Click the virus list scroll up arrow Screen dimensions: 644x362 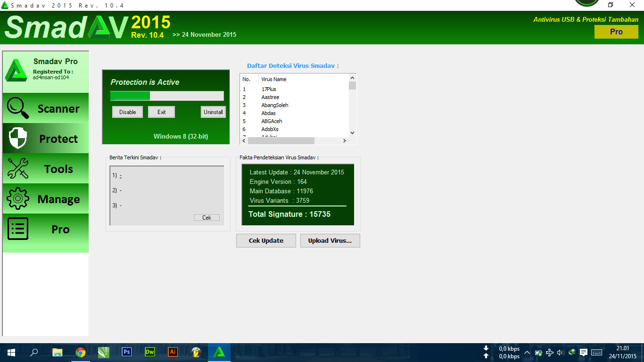[352, 77]
